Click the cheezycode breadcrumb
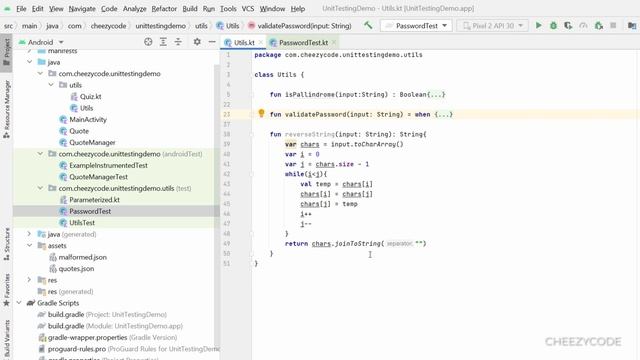 click(108, 26)
